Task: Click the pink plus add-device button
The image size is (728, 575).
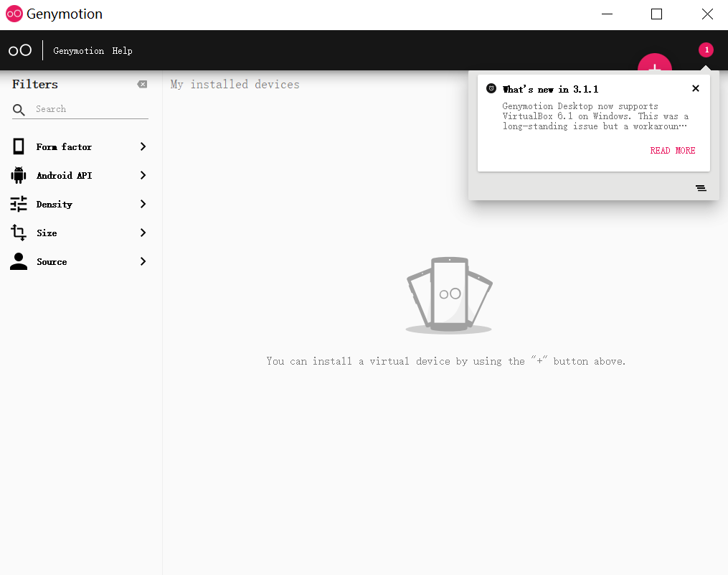Action: point(655,62)
